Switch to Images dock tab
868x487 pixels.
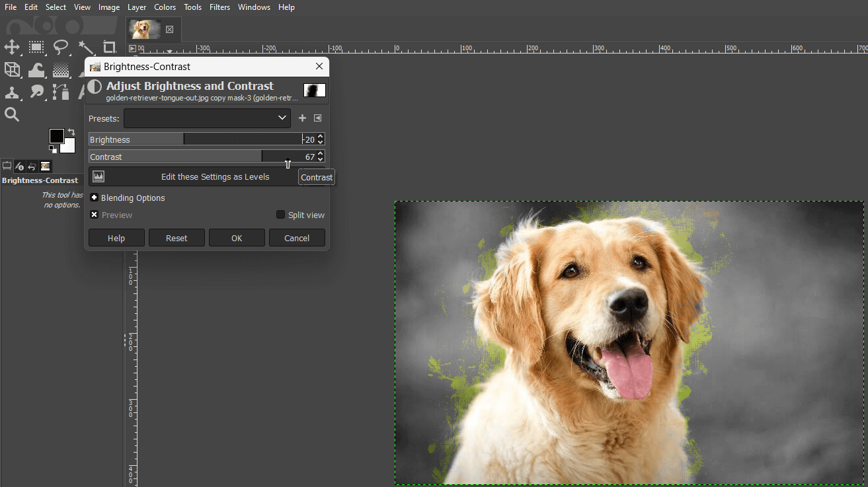click(45, 166)
